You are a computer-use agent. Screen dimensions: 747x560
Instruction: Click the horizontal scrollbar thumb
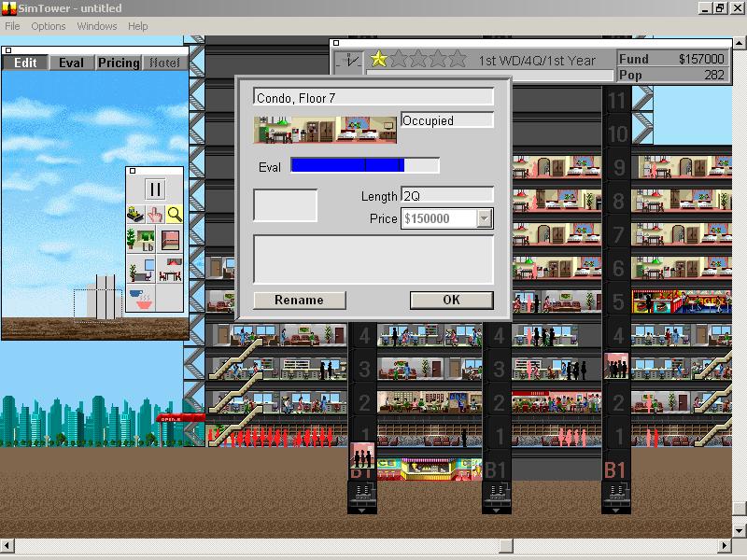point(506,545)
